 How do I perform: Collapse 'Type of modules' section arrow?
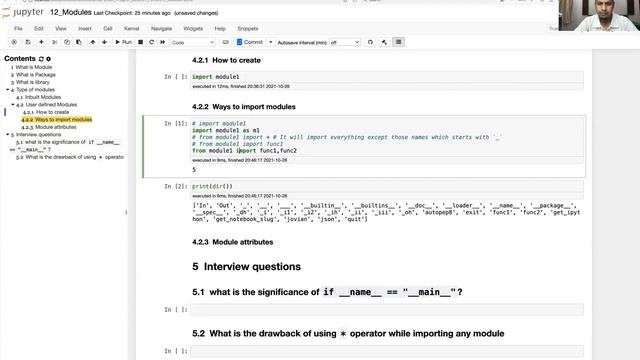pyautogui.click(x=7, y=89)
